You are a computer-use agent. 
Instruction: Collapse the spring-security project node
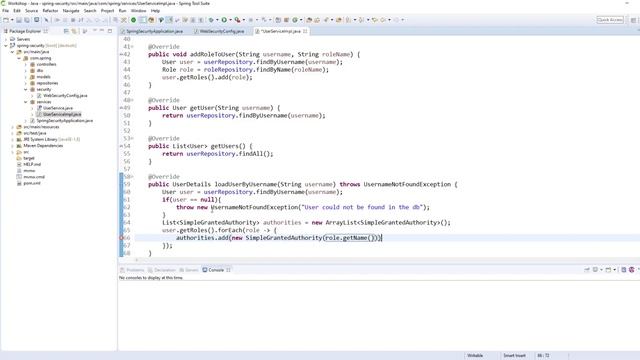point(6,46)
